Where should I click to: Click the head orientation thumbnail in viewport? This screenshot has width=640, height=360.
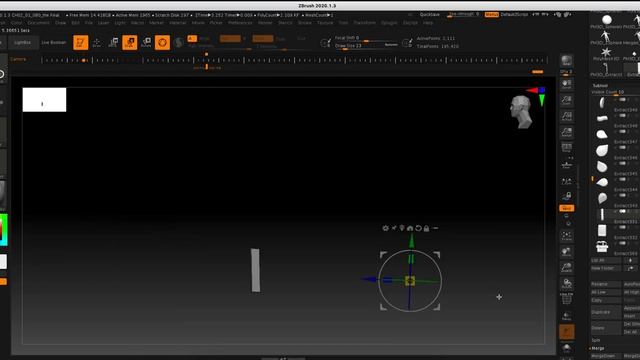pos(521,112)
